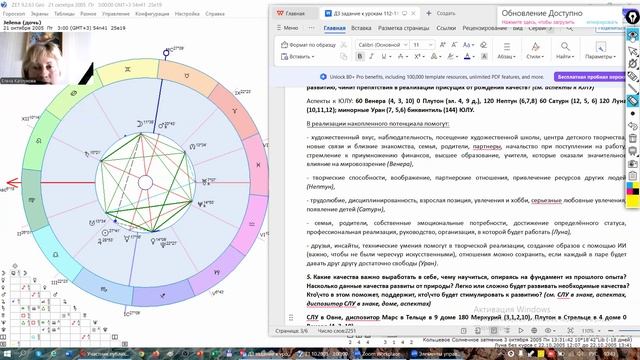Screen dimensions: 640x360
Task: Pick the font color A swatch
Action: [x=467, y=56]
